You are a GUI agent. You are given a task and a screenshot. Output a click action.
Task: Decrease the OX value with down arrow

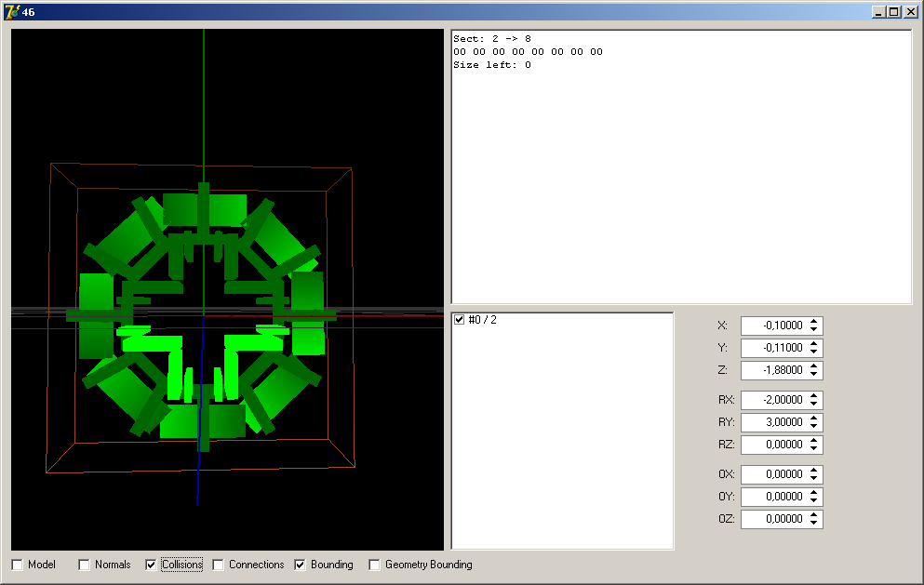pos(814,479)
